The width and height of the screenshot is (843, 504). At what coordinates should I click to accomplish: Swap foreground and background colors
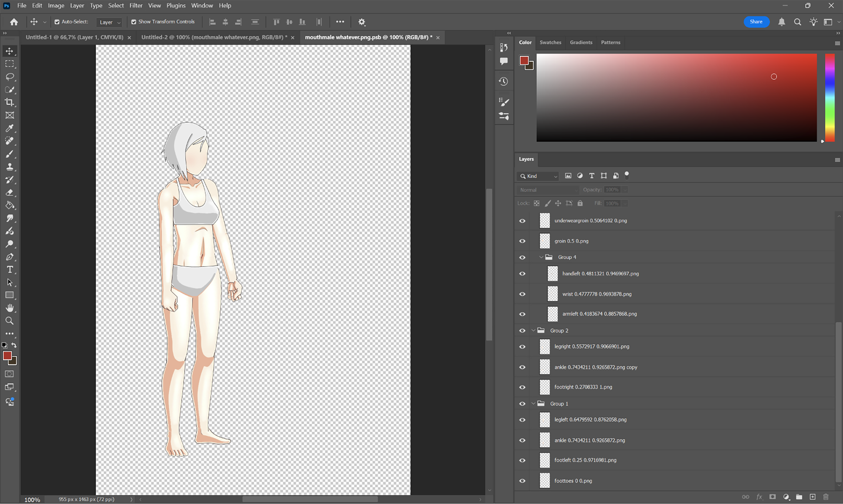tap(14, 345)
